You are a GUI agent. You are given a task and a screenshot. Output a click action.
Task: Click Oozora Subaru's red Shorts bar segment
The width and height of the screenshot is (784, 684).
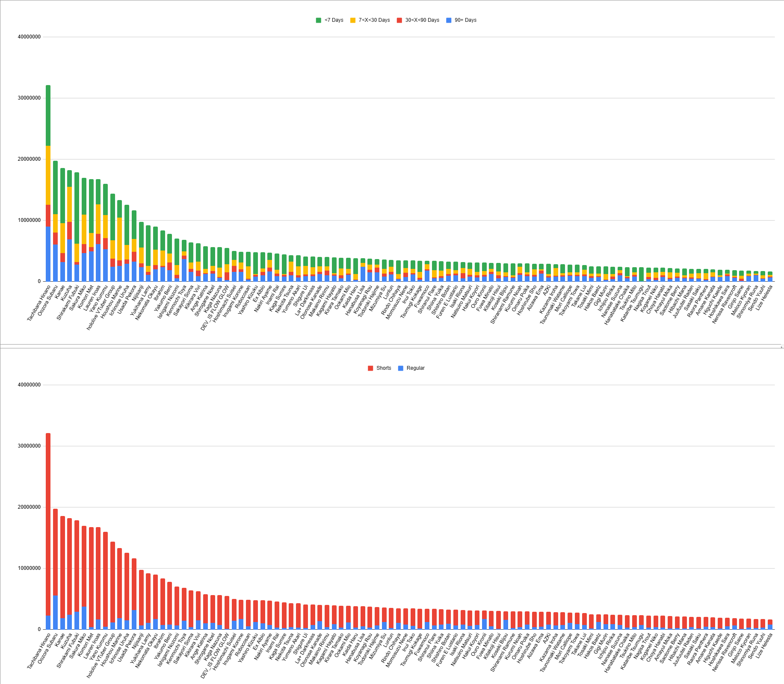[x=56, y=552]
